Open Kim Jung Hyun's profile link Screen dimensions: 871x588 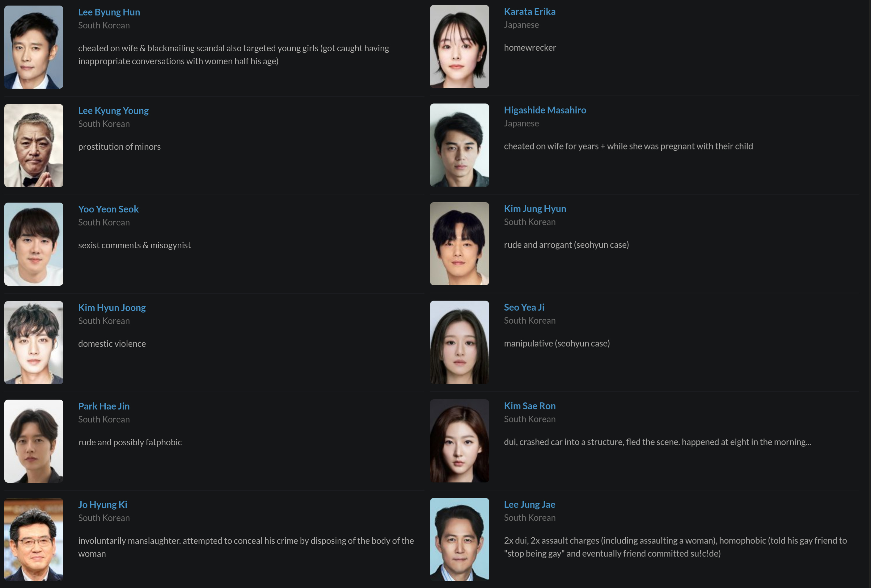click(x=535, y=208)
